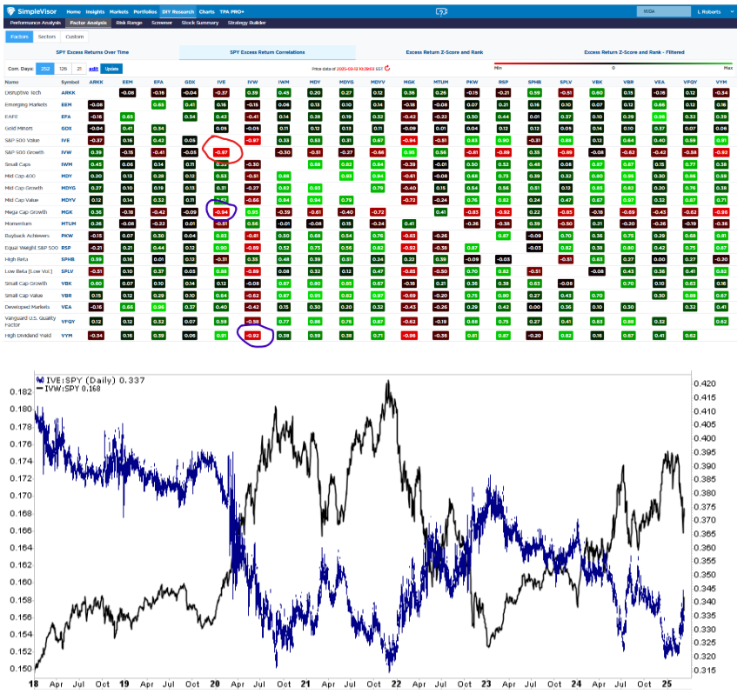Image resolution: width=744 pixels, height=700 pixels.
Task: Show SPY Excess Return Correlations
Action: [267, 52]
